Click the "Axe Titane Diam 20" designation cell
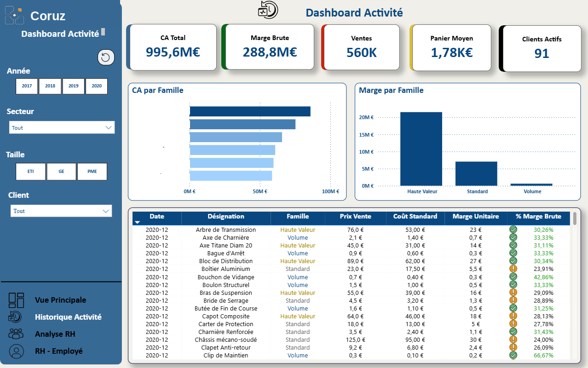The height and width of the screenshot is (368, 588). [226, 245]
